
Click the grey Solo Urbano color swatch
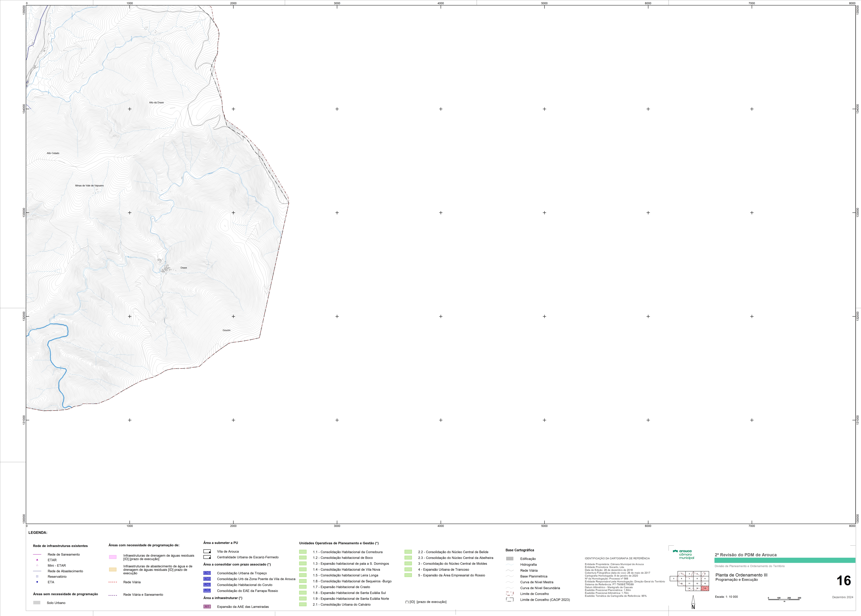tap(37, 603)
